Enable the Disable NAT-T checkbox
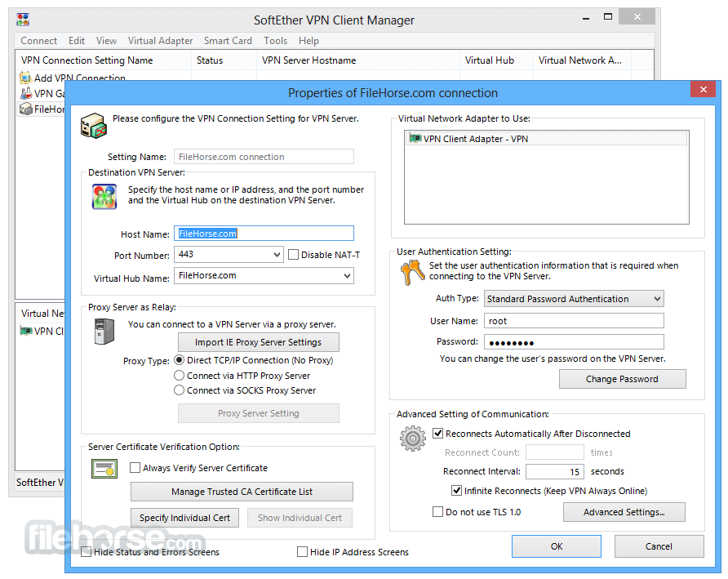Image resolution: width=728 pixels, height=579 pixels. (x=294, y=255)
